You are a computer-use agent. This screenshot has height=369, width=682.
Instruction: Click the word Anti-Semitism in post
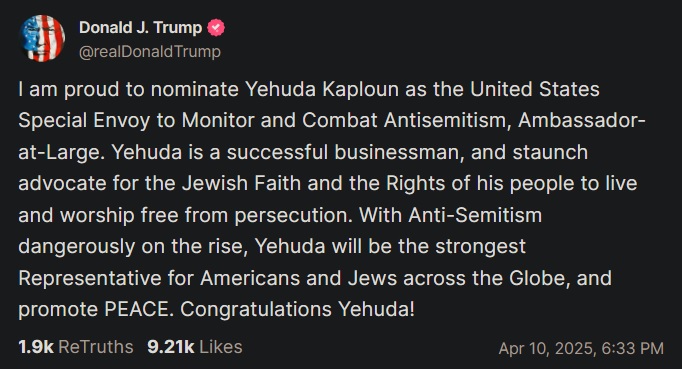click(x=475, y=215)
